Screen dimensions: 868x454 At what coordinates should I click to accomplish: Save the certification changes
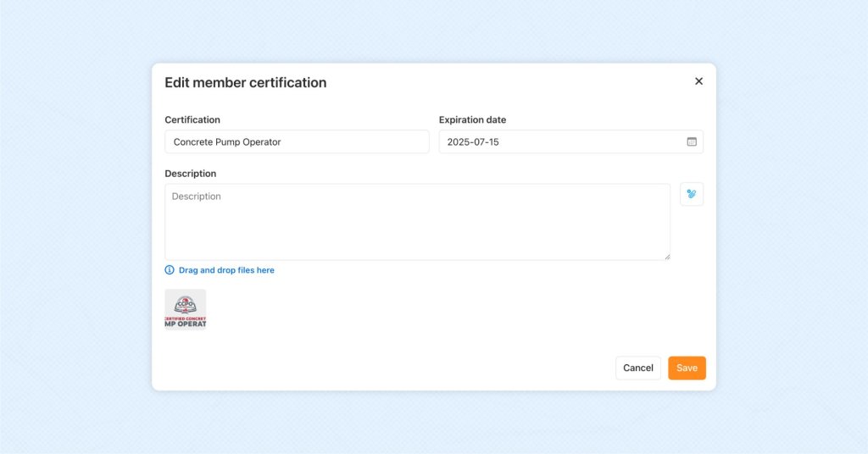(x=687, y=368)
